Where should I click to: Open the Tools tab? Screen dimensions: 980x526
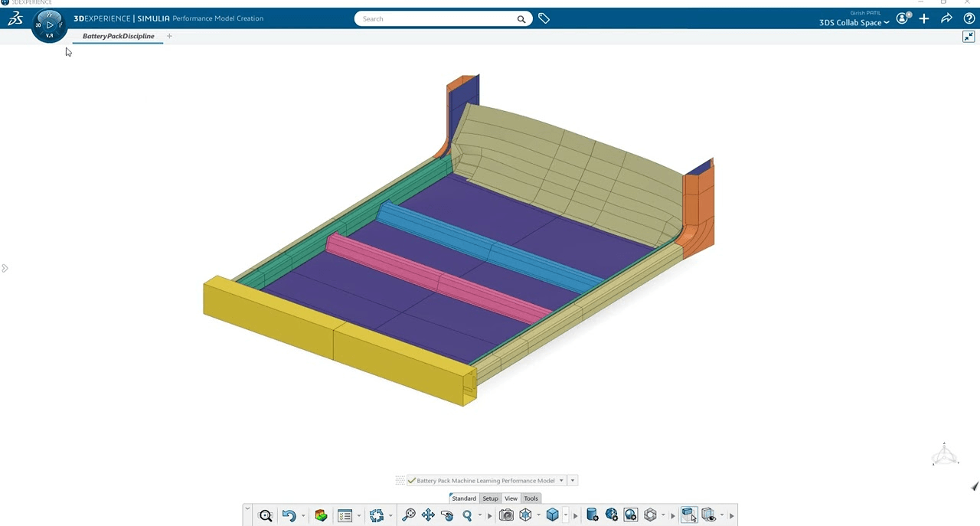(x=531, y=498)
